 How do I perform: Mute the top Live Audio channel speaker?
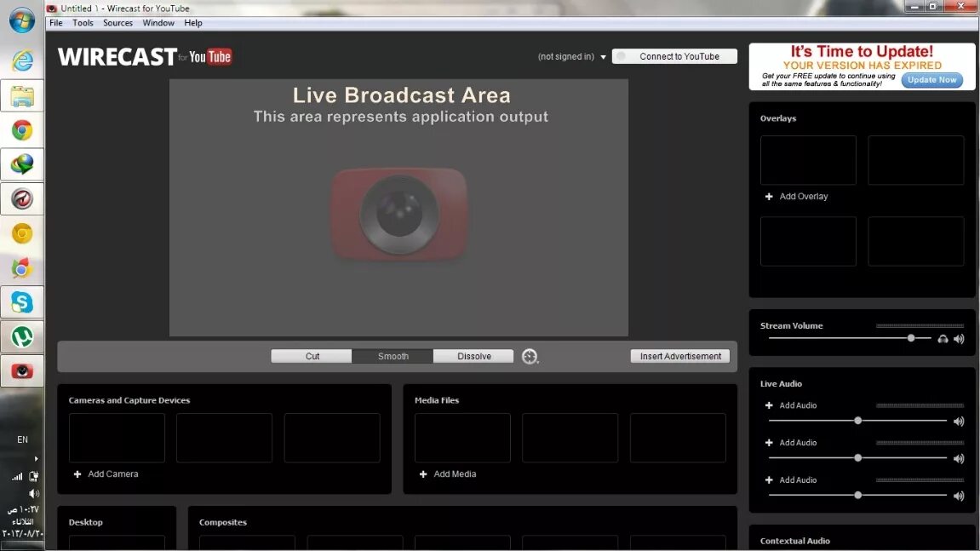click(x=959, y=422)
